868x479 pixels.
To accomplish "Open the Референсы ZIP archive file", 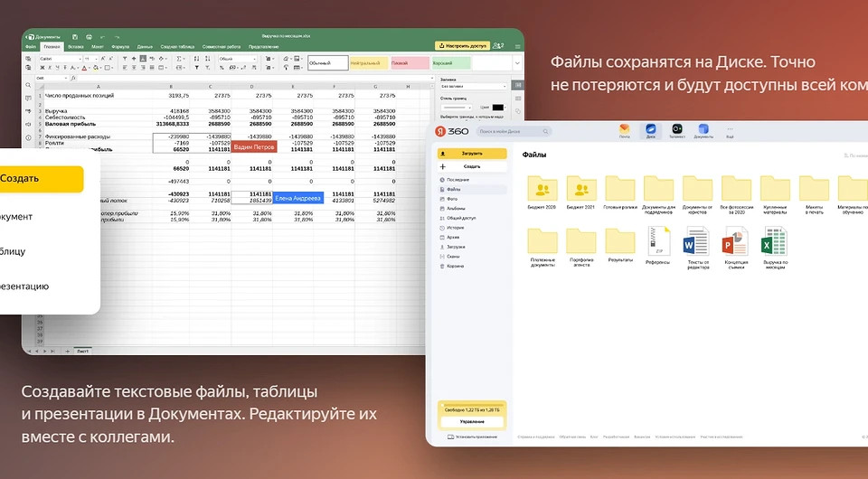I will tap(657, 242).
